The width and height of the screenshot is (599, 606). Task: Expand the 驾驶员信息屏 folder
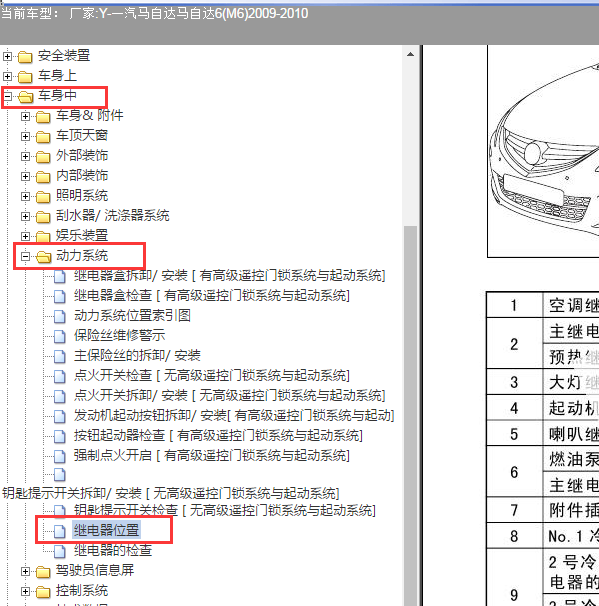[x=26, y=571]
